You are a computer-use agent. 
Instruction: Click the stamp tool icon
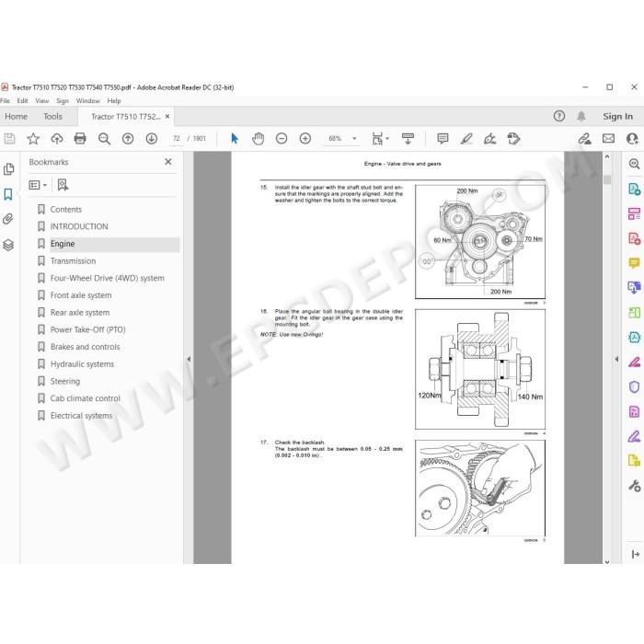click(513, 139)
